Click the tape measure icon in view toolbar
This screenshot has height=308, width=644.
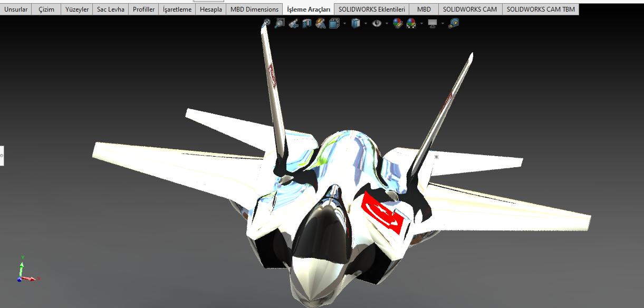click(x=454, y=23)
